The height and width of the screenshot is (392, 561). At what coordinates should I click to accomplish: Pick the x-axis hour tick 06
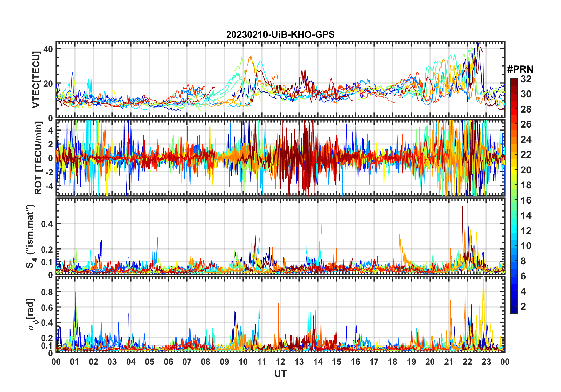[x=168, y=362]
